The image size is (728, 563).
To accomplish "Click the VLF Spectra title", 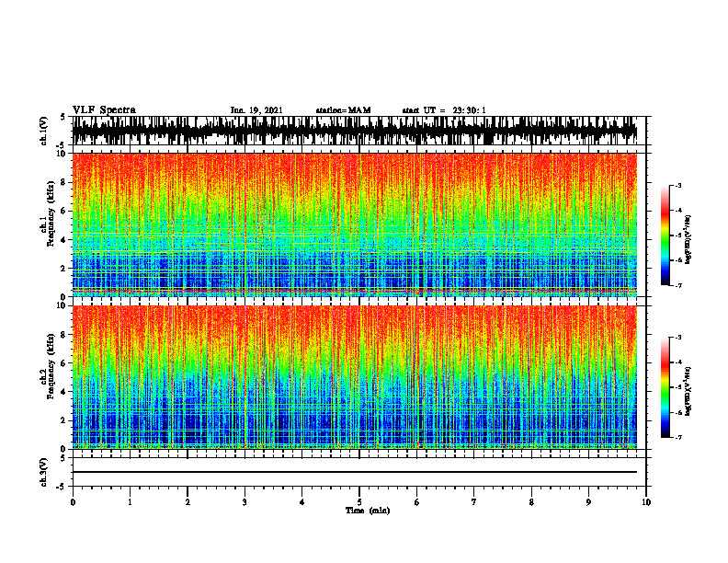I will click(104, 110).
